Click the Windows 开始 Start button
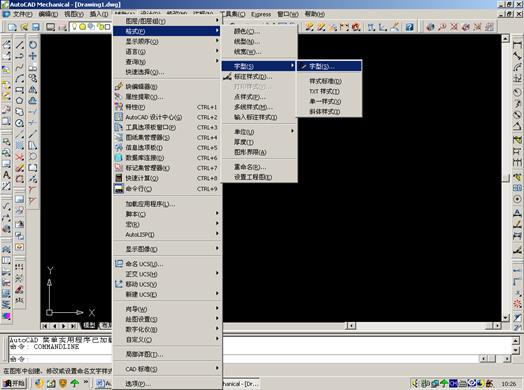 (x=14, y=383)
